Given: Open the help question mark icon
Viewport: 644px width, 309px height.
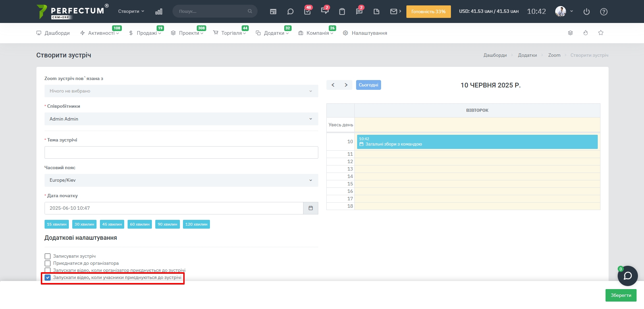Looking at the screenshot, I should coord(604,11).
